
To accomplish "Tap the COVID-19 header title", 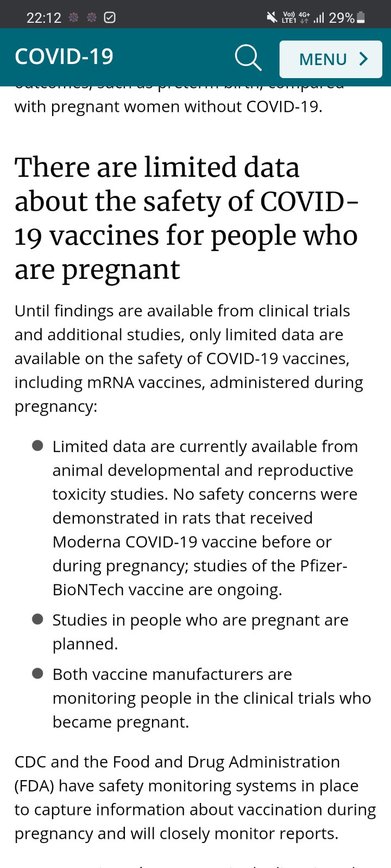I will click(x=64, y=57).
